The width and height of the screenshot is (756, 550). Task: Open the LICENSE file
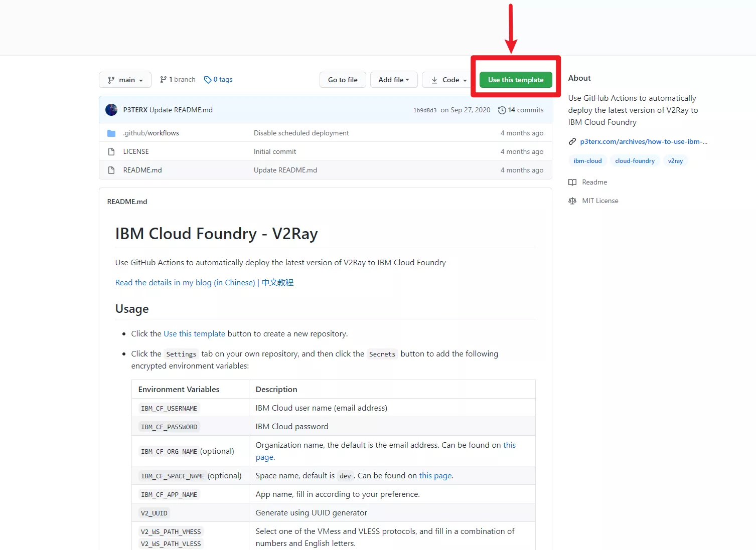tap(136, 151)
